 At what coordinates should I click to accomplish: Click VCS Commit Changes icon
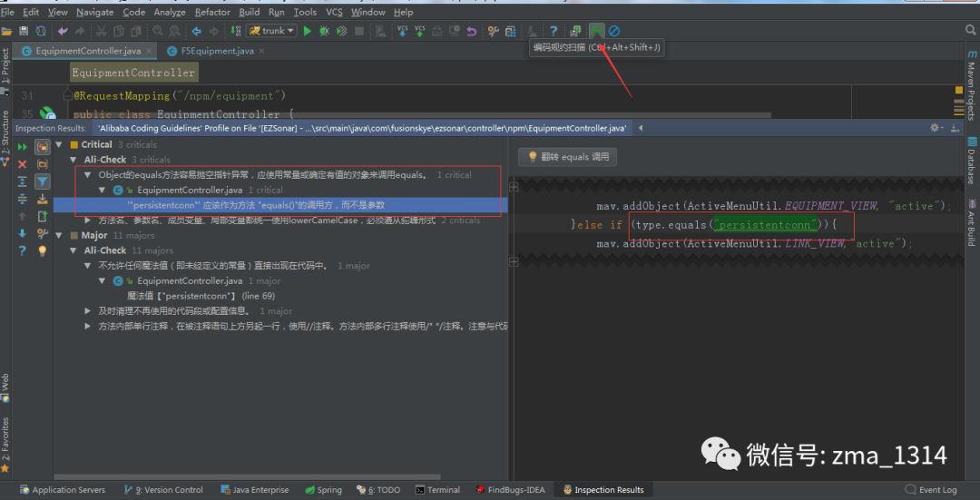(x=419, y=31)
